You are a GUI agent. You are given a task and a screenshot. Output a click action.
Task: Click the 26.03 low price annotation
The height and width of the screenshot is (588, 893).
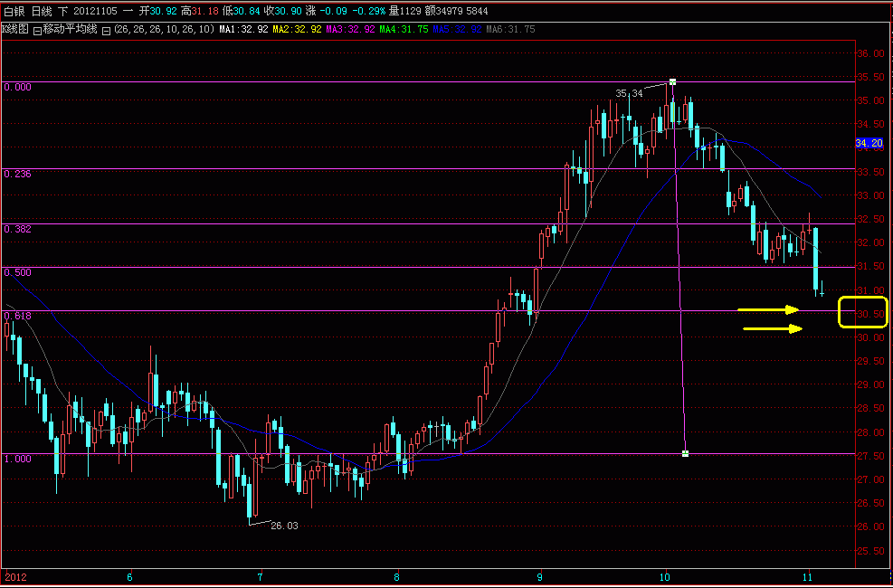(x=284, y=526)
